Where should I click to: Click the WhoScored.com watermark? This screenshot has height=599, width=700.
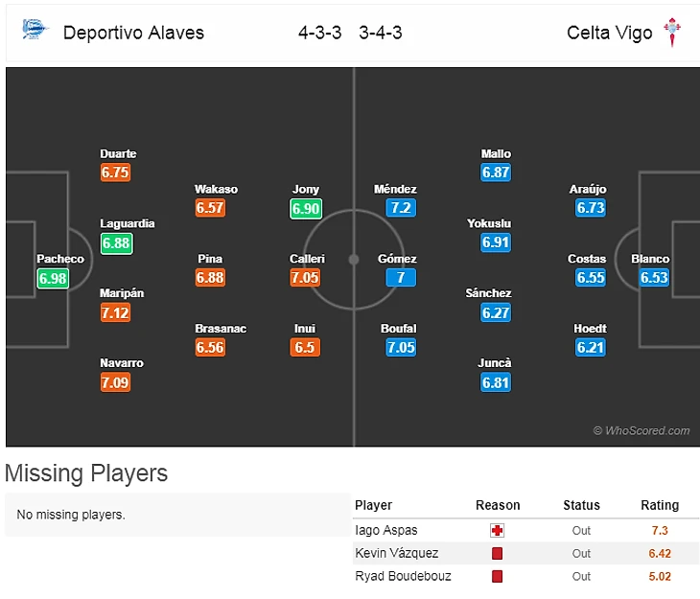[641, 431]
